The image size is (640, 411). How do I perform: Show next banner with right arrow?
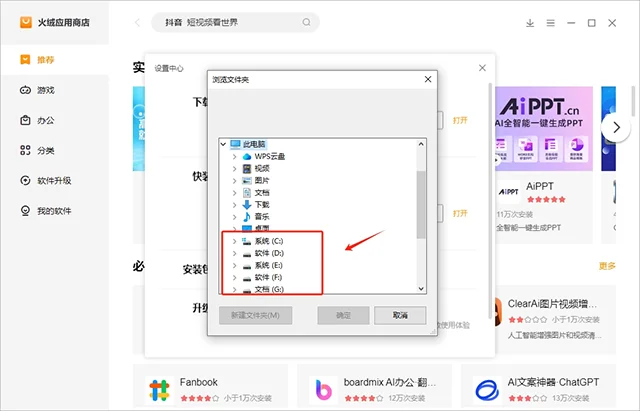click(616, 127)
